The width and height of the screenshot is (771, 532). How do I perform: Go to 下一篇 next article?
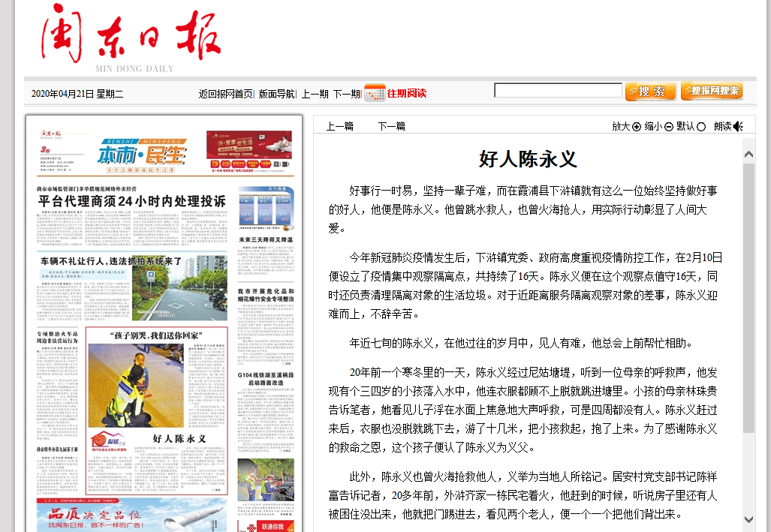[x=391, y=126]
